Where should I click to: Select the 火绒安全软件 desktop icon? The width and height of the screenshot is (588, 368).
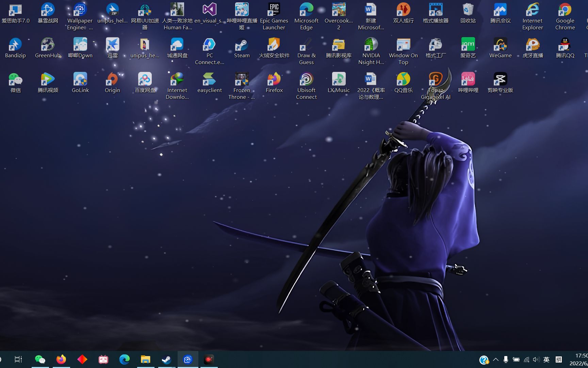(x=274, y=48)
